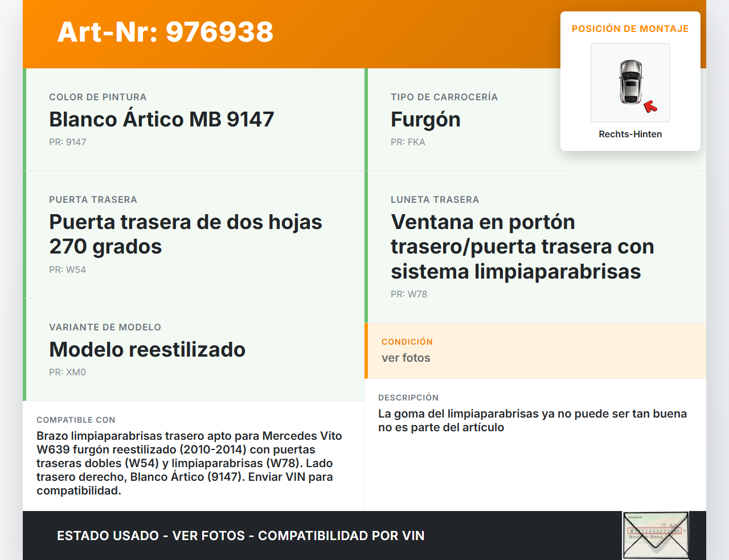Click the PR: FKA code
Viewport: 729px width, 560px height.
408,142
